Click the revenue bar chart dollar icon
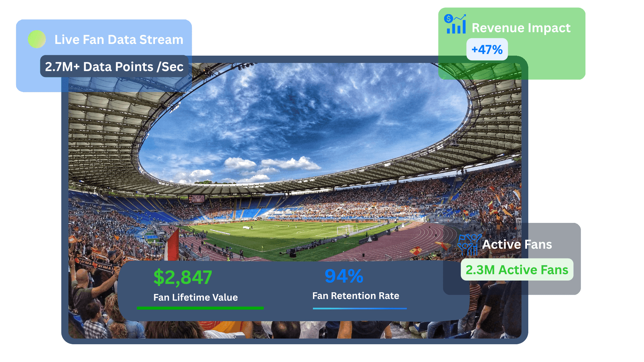 [x=455, y=24]
